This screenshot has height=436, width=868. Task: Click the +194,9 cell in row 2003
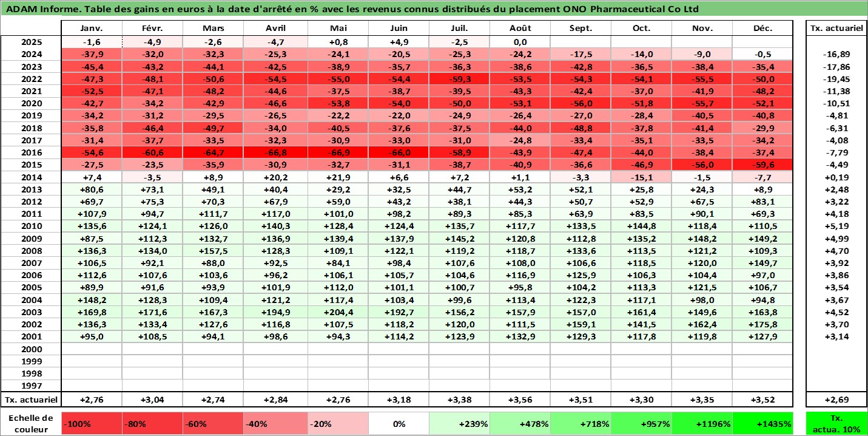[x=275, y=312]
